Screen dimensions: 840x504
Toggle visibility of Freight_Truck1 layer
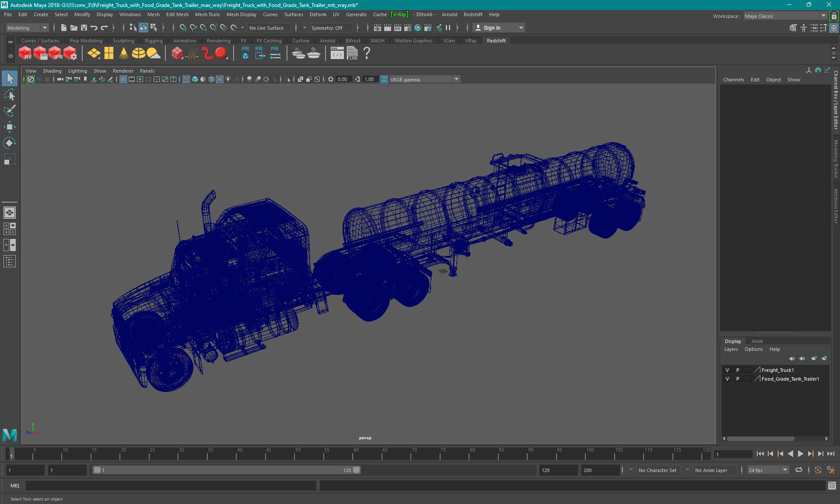click(x=727, y=370)
